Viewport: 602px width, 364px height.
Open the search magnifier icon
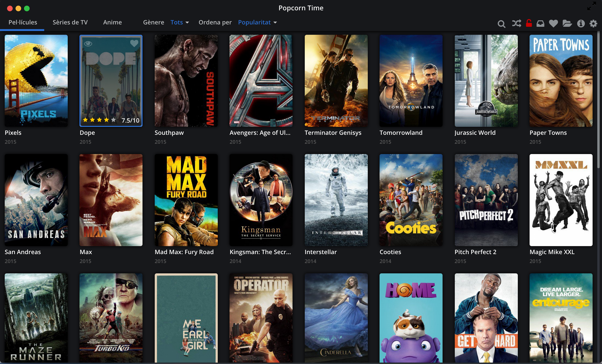pos(501,24)
